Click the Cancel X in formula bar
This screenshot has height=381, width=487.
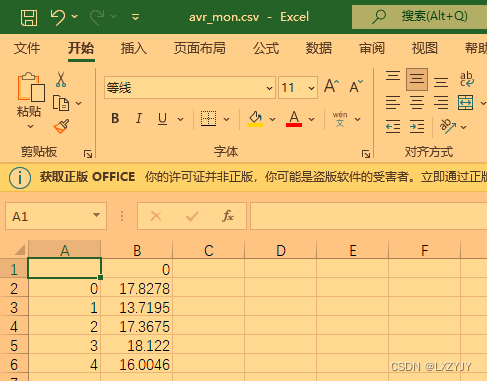click(156, 216)
